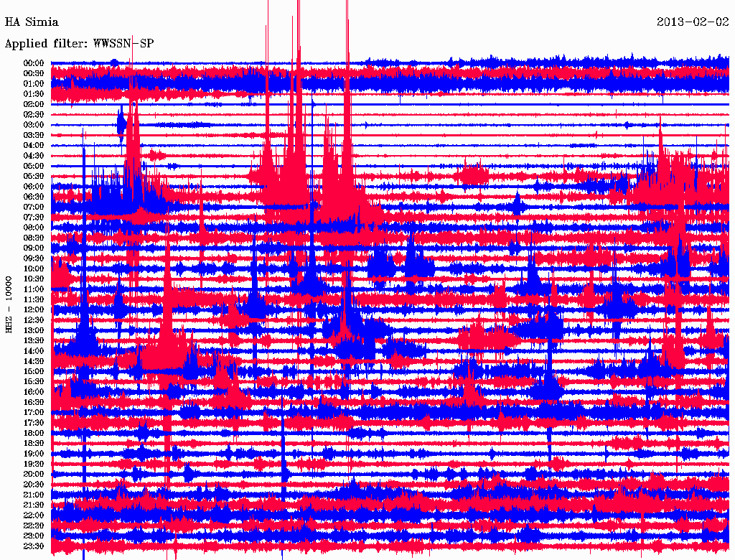
Task: Click the 'HHZ - 10000' axis label
Action: tap(9, 305)
